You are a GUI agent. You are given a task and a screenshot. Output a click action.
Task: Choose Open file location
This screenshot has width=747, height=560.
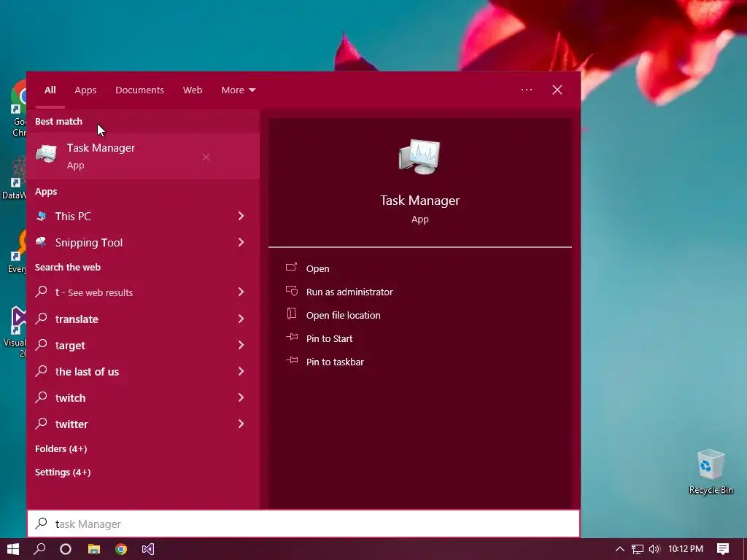click(x=343, y=315)
